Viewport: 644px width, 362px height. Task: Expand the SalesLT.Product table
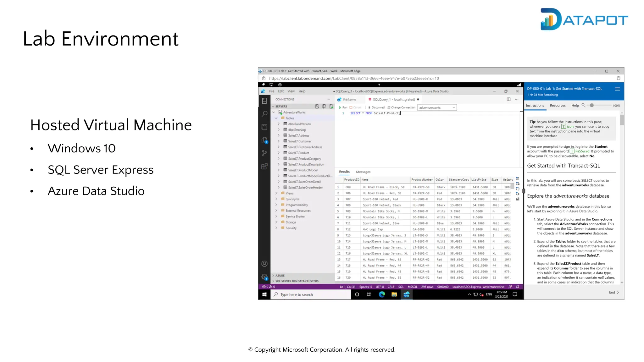pyautogui.click(x=279, y=153)
